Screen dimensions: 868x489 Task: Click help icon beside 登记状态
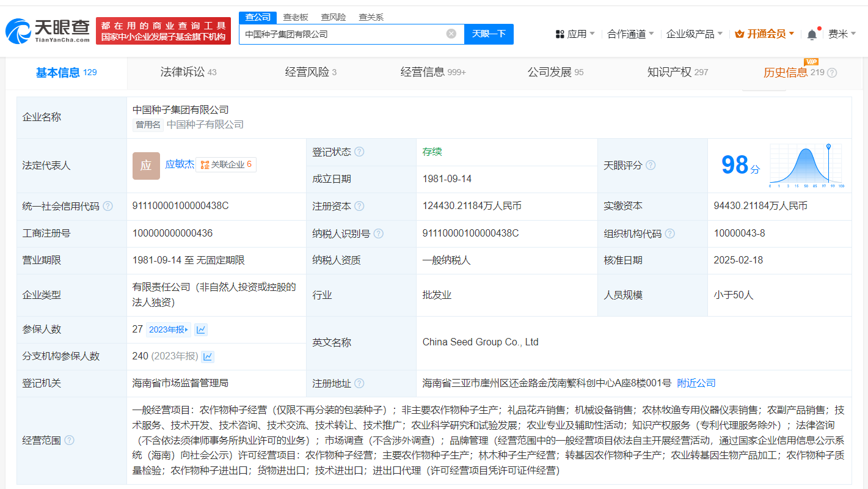(x=359, y=152)
